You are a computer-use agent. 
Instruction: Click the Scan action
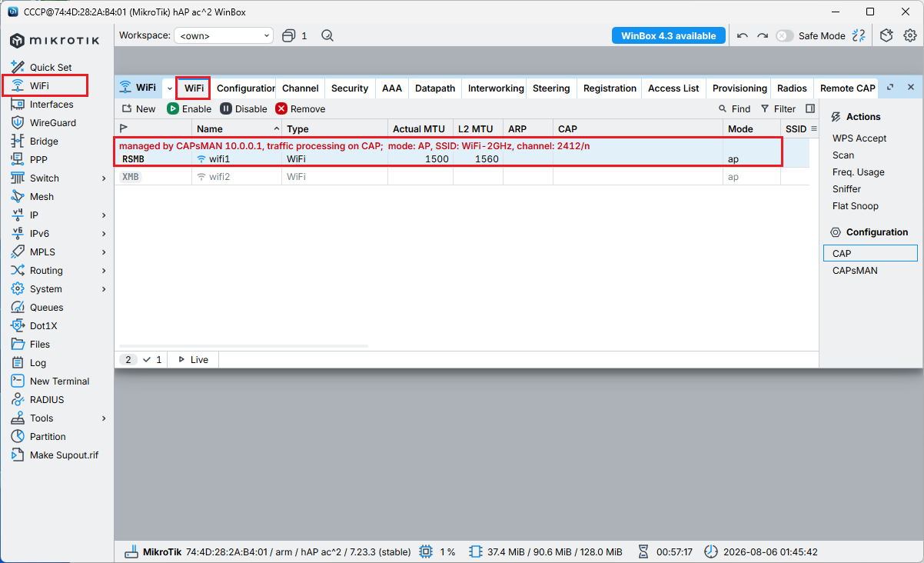843,155
